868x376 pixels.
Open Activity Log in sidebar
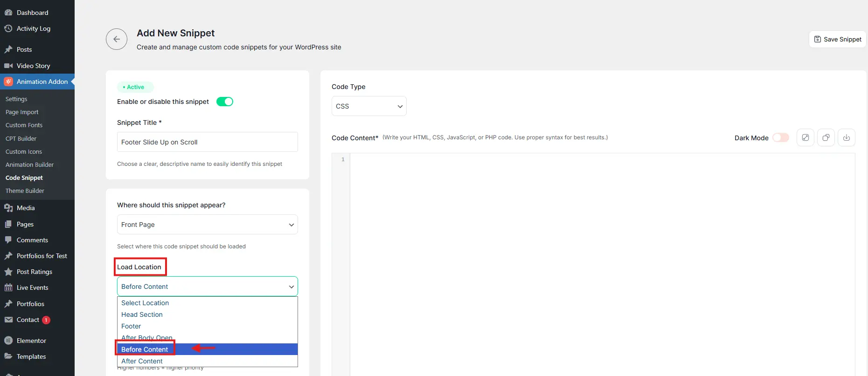(33, 28)
